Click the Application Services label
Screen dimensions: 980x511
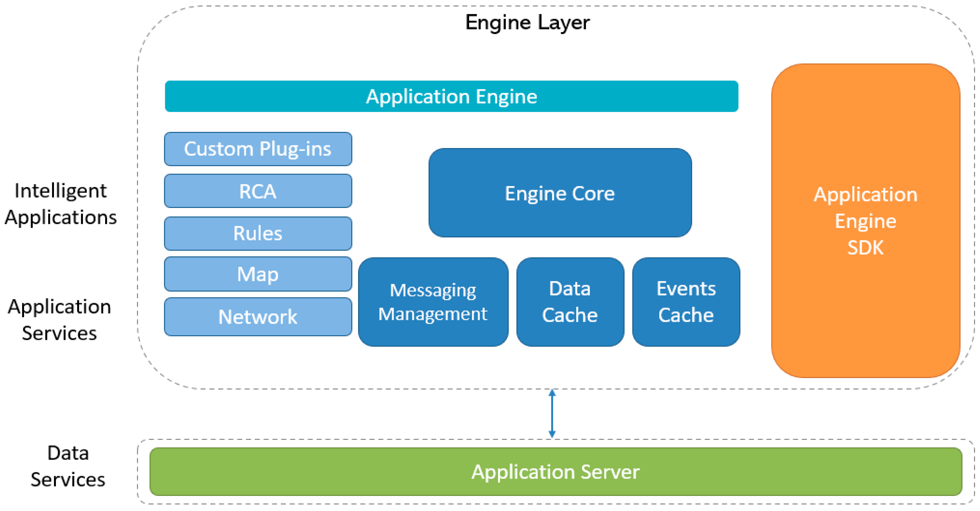[x=59, y=320]
